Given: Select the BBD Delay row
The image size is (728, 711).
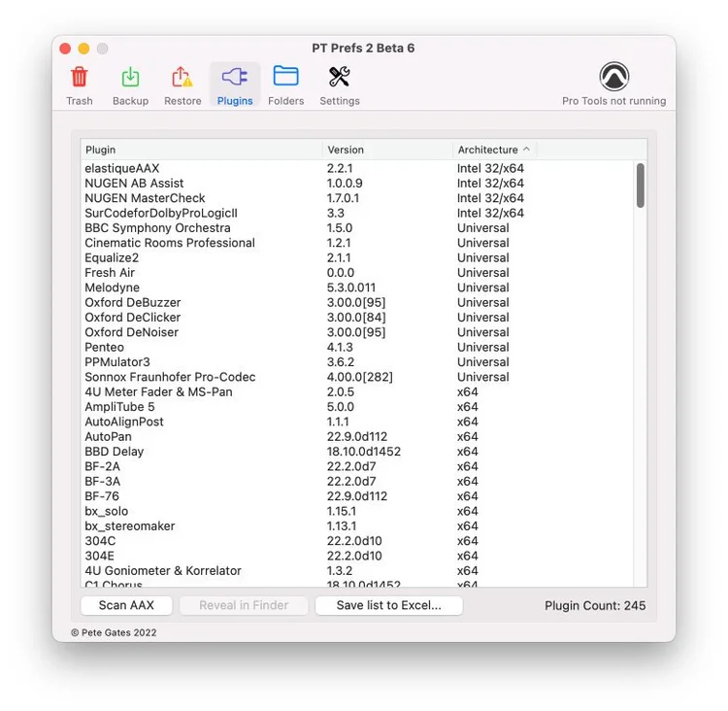Looking at the screenshot, I should pyautogui.click(x=356, y=452).
